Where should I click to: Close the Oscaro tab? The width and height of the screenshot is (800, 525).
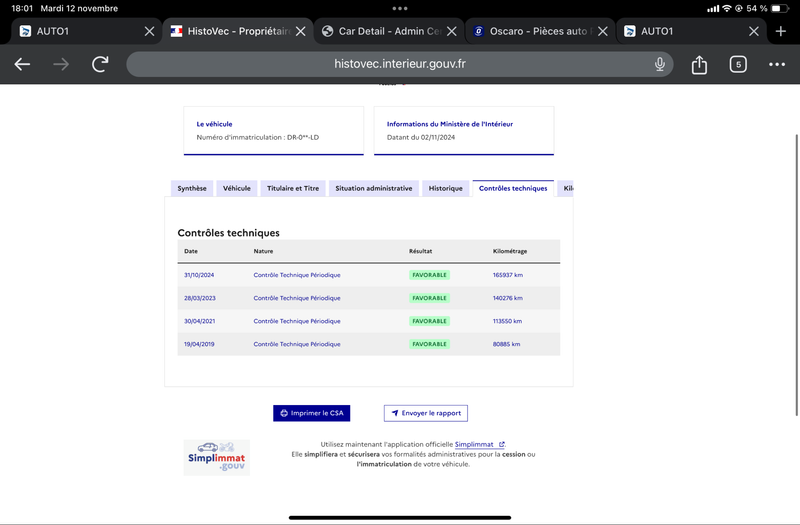(x=603, y=31)
